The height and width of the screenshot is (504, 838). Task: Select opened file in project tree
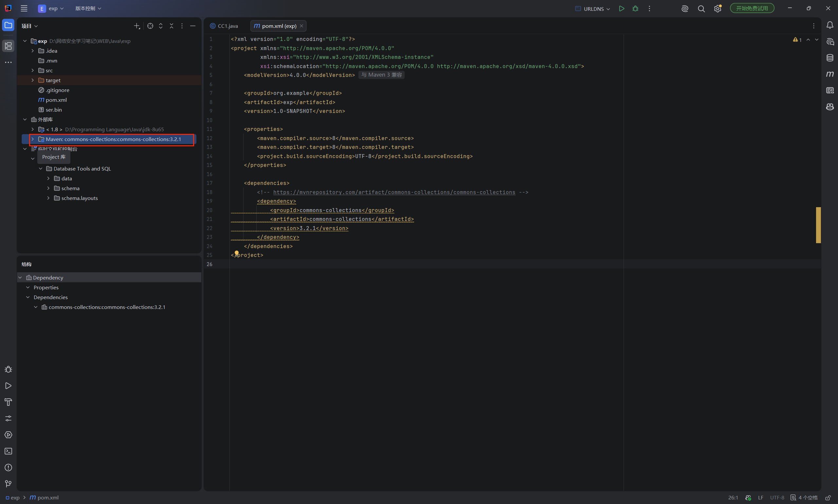(x=150, y=26)
